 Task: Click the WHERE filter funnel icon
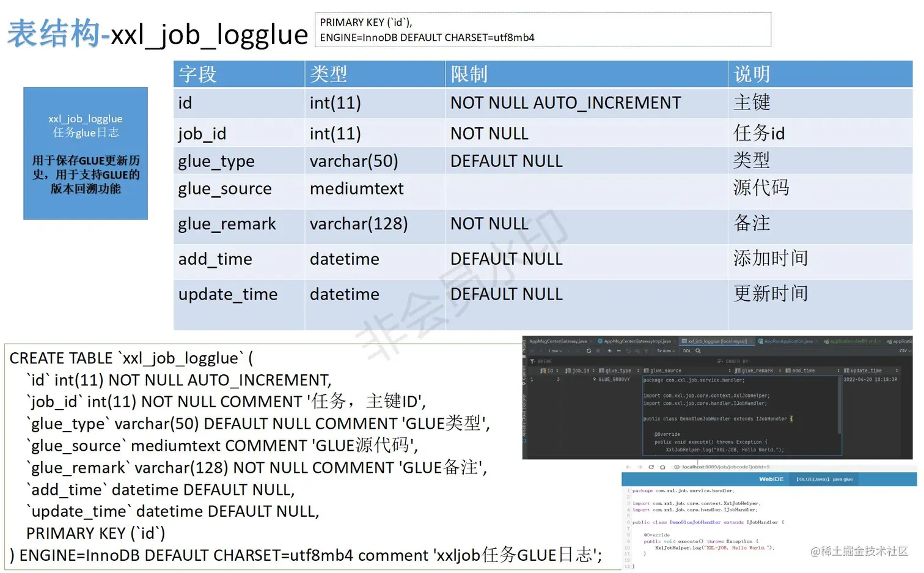tap(533, 361)
